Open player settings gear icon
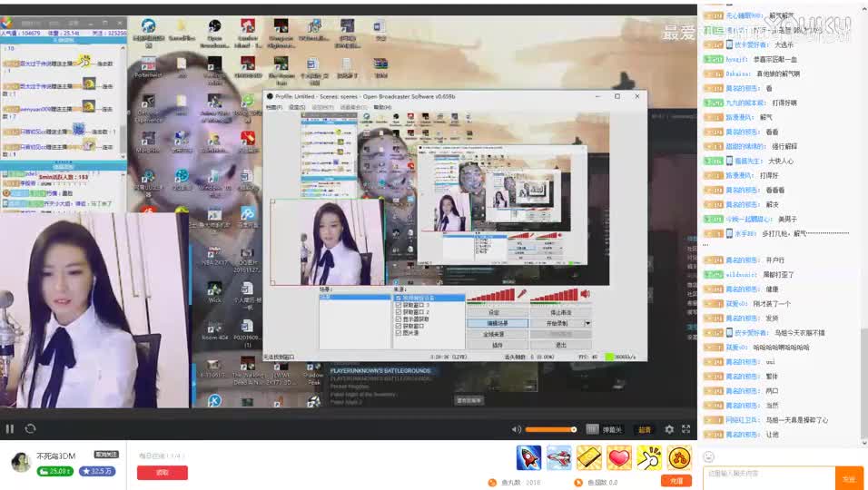Screen dimensions: 868x490 point(669,429)
